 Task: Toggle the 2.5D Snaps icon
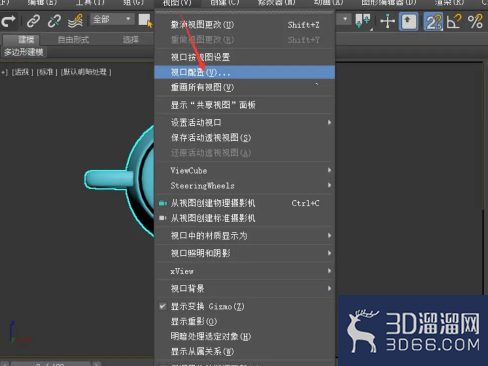tap(433, 22)
